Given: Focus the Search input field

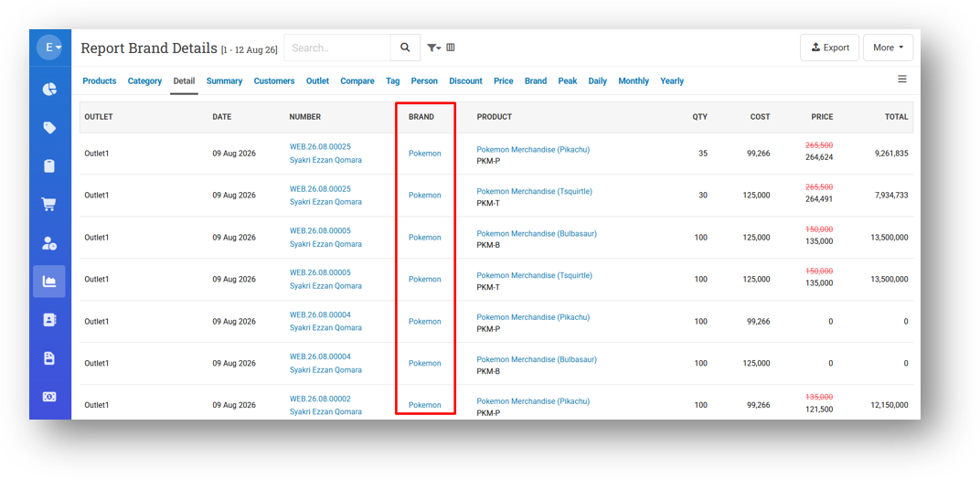Looking at the screenshot, I should (x=337, y=48).
